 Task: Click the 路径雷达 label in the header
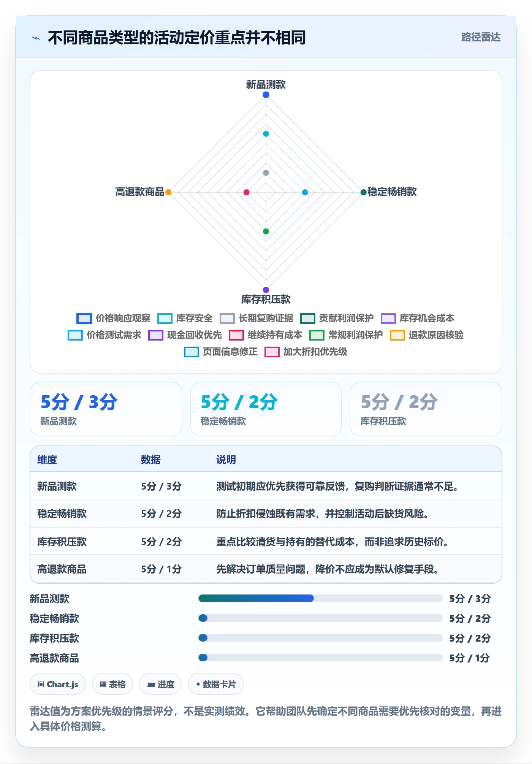click(481, 37)
